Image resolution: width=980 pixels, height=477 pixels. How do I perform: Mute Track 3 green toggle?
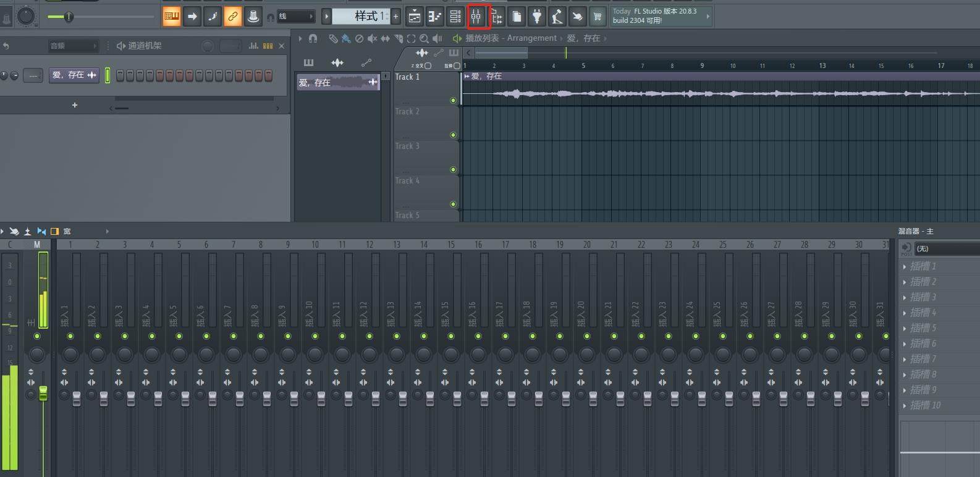coord(453,169)
